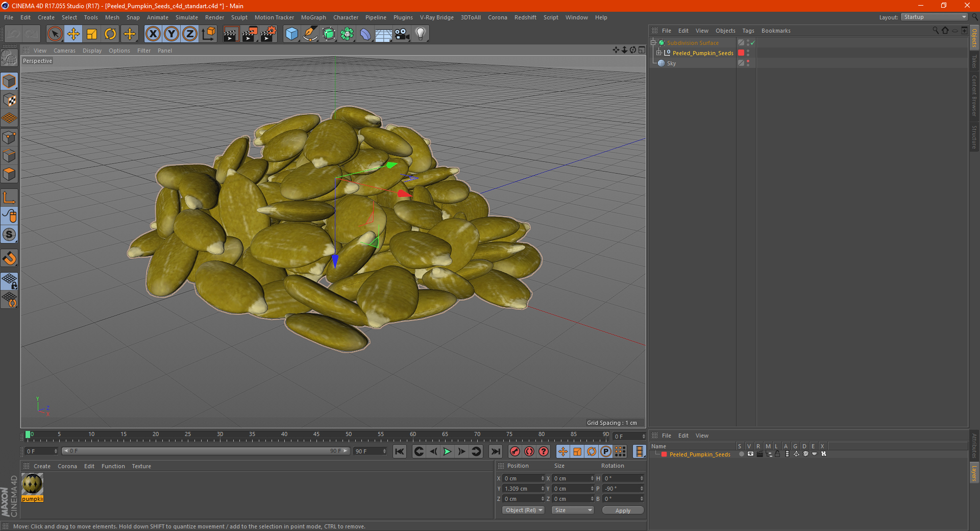Image resolution: width=980 pixels, height=531 pixels.
Task: Add a Subdivision Surface generator
Action: point(329,34)
